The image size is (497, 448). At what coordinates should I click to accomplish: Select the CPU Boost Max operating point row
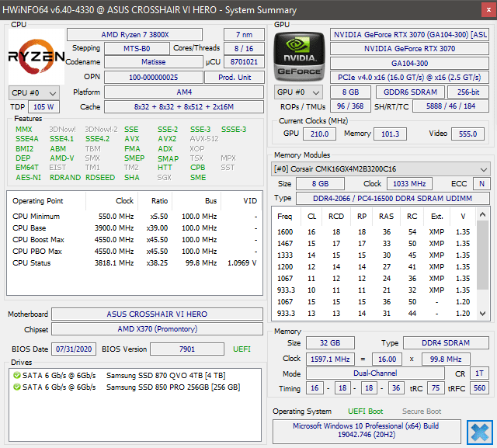(x=134, y=240)
